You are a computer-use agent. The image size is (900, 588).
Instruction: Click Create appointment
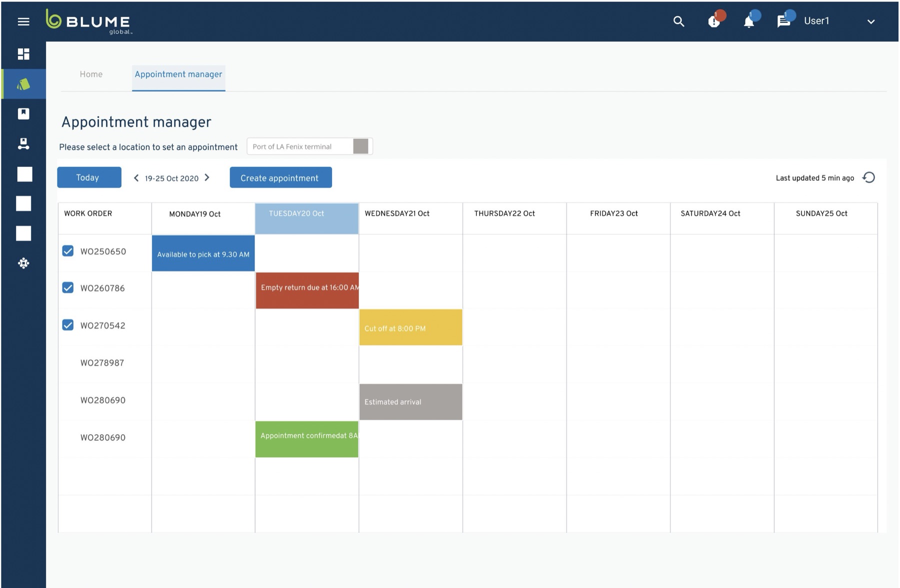(280, 178)
